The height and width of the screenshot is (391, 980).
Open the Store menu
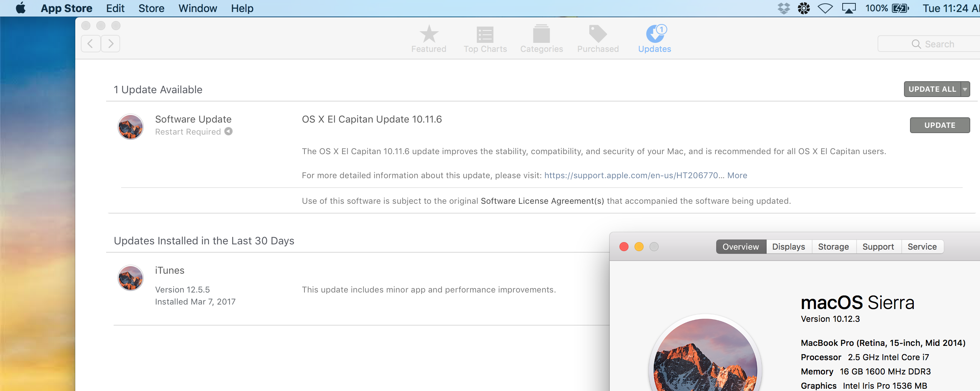click(x=151, y=8)
